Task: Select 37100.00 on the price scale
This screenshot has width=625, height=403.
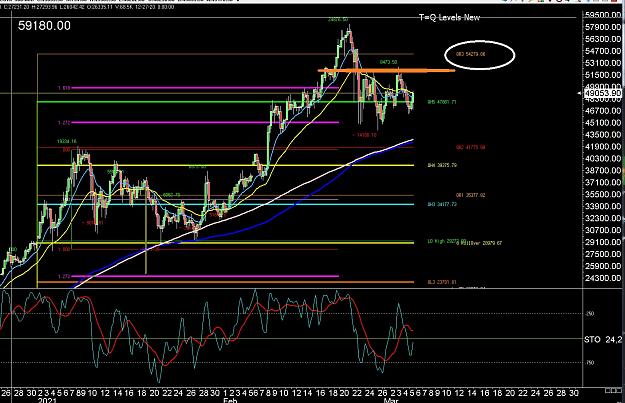Action: pos(603,182)
